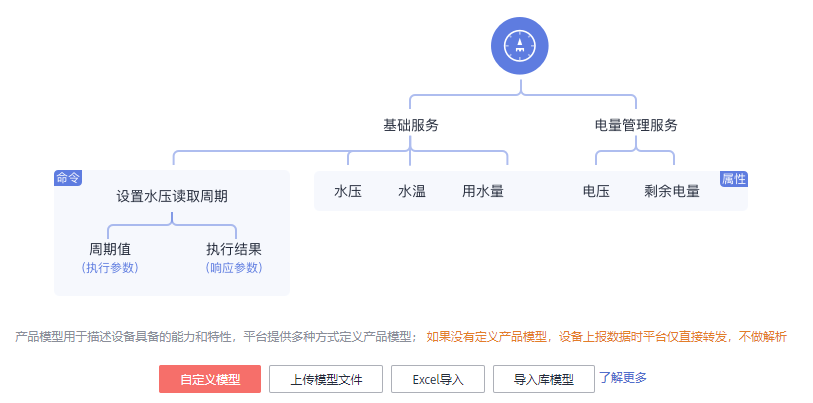Image resolution: width=813 pixels, height=403 pixels.
Task: Click the blue compass device icon
Action: (x=520, y=46)
